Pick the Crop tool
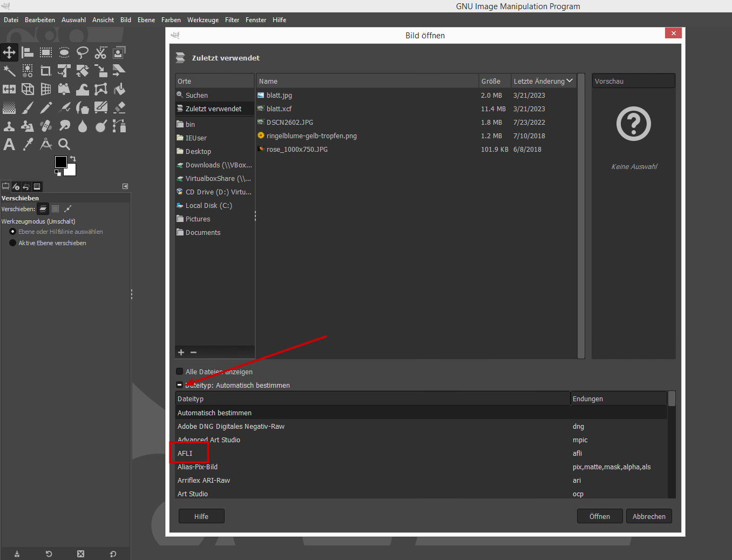Screen dimensions: 732x560 [x=46, y=71]
